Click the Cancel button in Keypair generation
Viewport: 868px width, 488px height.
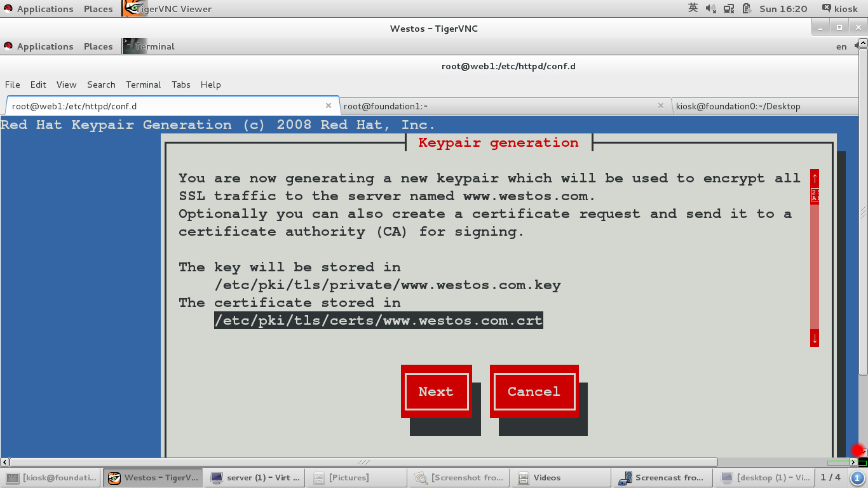click(534, 391)
